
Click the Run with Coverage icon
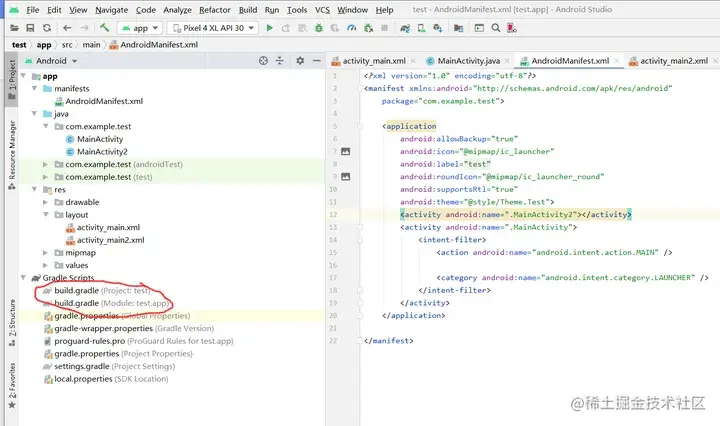pos(335,28)
